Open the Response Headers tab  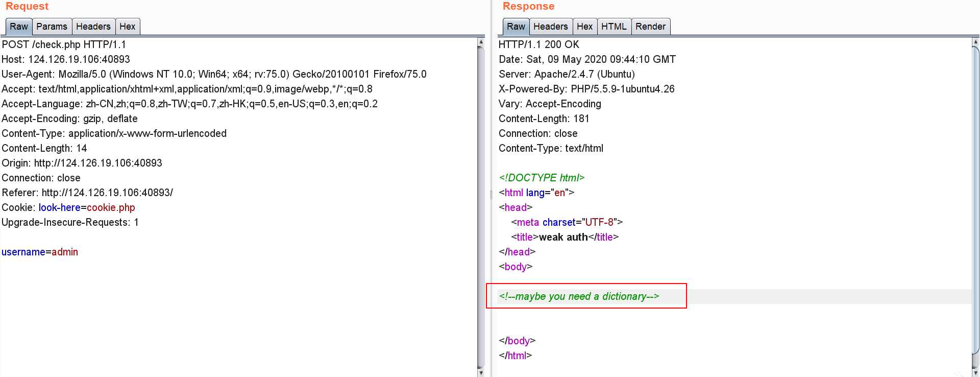point(550,27)
